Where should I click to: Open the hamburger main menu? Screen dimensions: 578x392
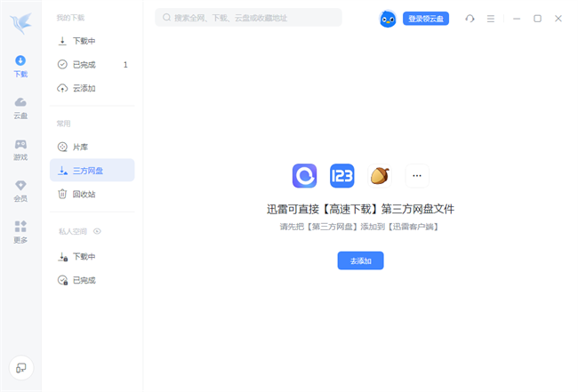[x=491, y=18]
